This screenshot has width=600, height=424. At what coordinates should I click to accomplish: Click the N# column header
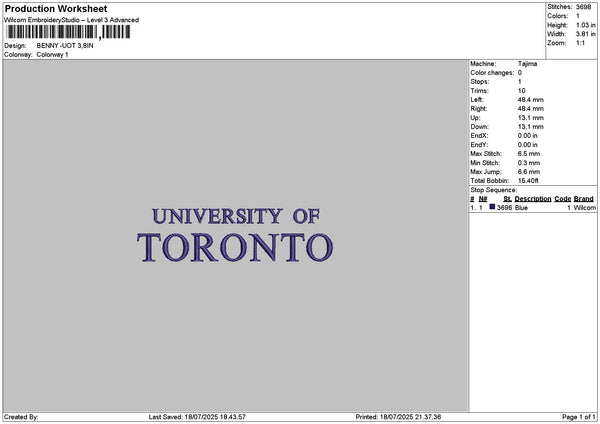tap(483, 199)
